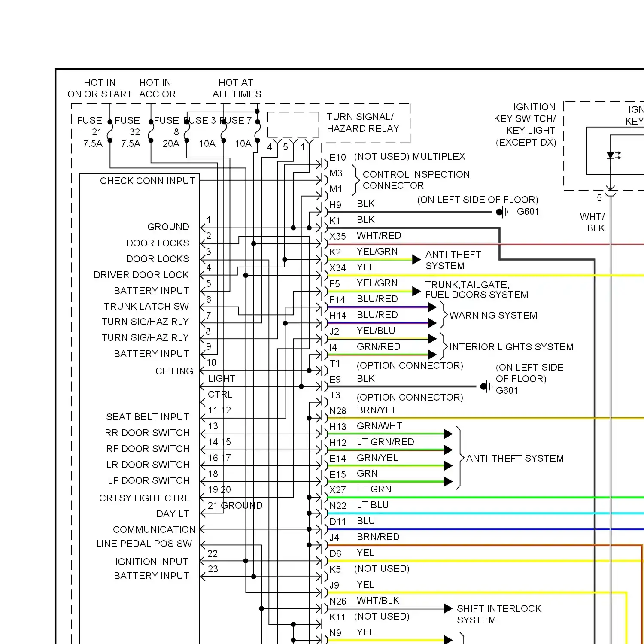Click the Warning System label
This screenshot has height=644, width=644.
493,316
